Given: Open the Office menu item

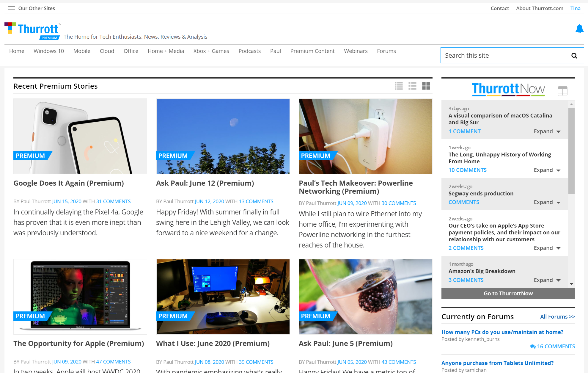Looking at the screenshot, I should coord(131,51).
